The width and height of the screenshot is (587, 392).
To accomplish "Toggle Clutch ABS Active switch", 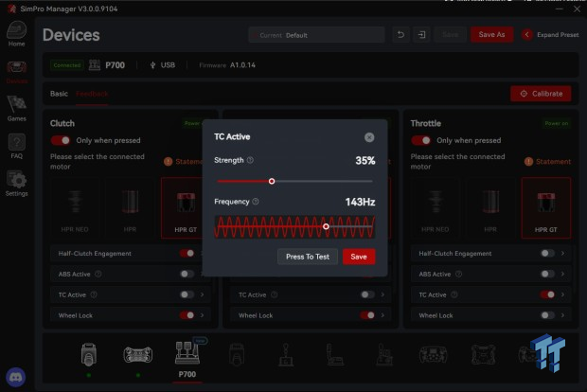I will (x=187, y=274).
